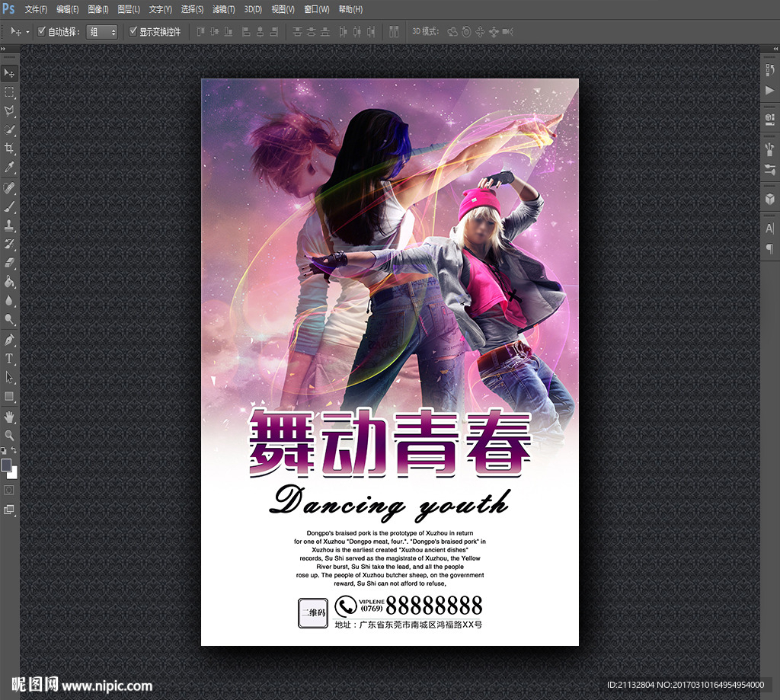
Task: Select the Horizontal Type tool
Action: [x=9, y=359]
